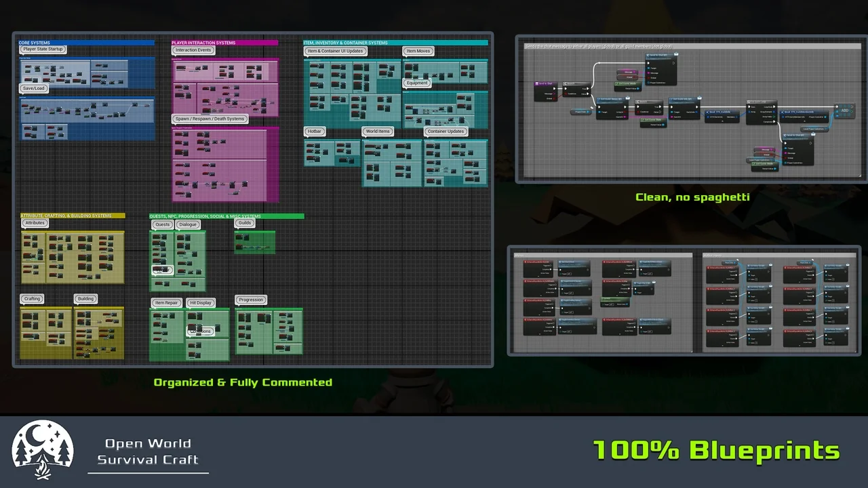Select the Progression comment bubble
This screenshot has height=488, width=868.
[x=251, y=300]
